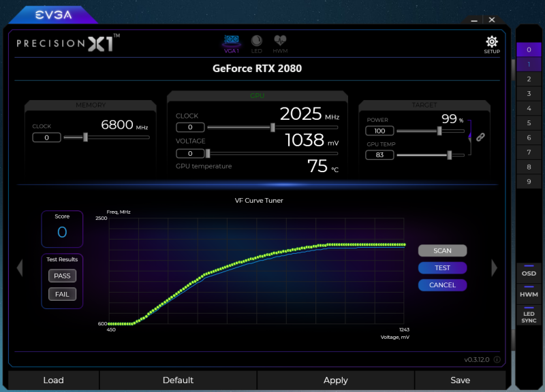Select profile slot 8
Screen dimensions: 545x392
tap(529, 167)
